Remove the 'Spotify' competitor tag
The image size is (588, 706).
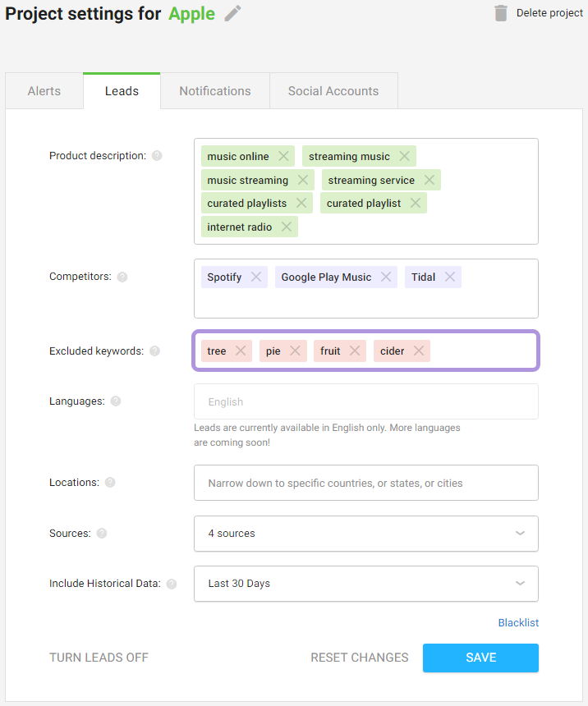point(256,277)
